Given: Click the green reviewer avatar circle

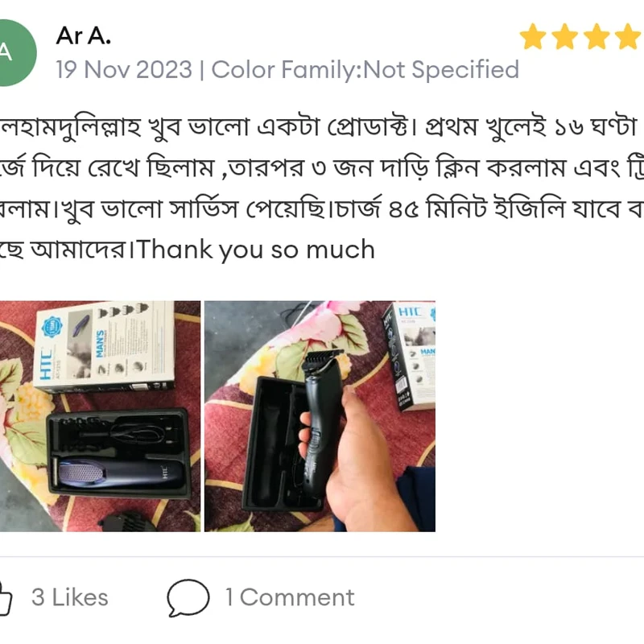Looking at the screenshot, I should [x=17, y=53].
